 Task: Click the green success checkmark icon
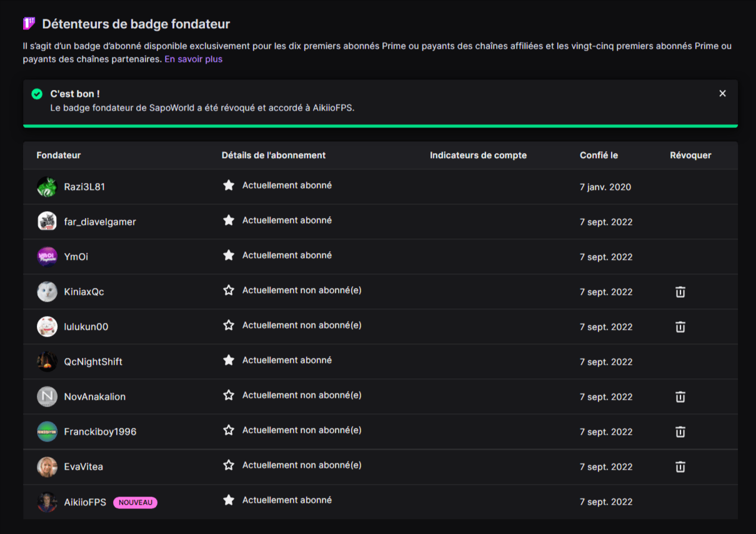pyautogui.click(x=37, y=94)
